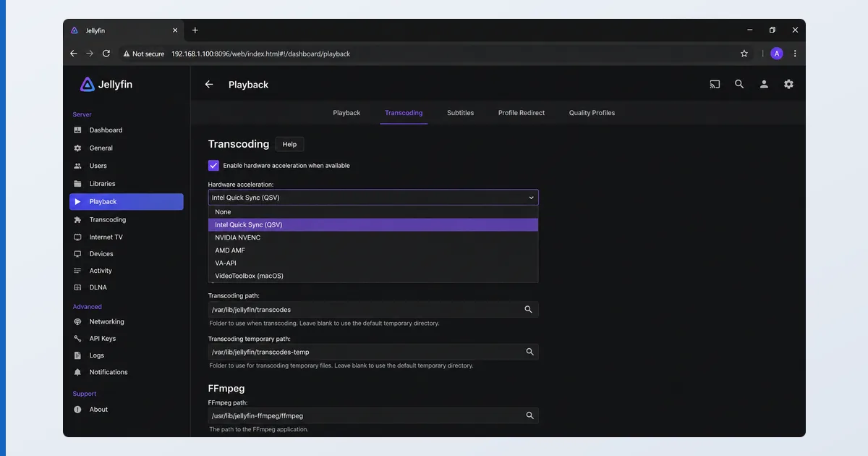
Task: Close the Jellyfin browser tab
Action: (175, 30)
